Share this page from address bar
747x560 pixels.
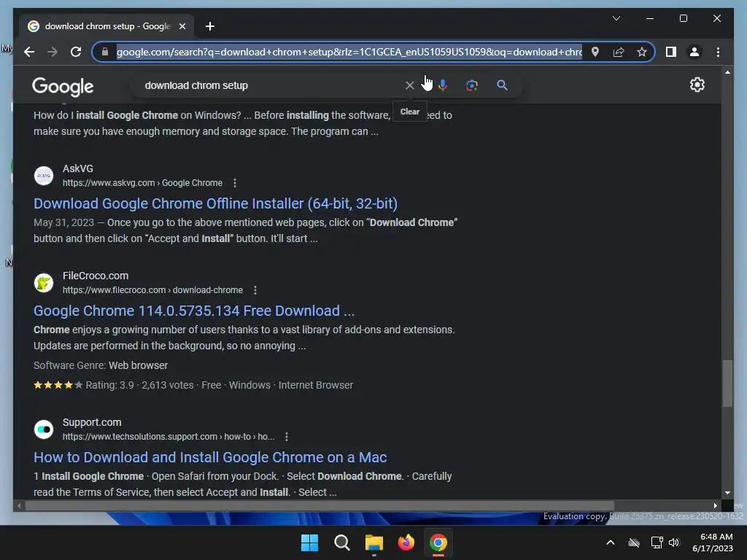619,52
